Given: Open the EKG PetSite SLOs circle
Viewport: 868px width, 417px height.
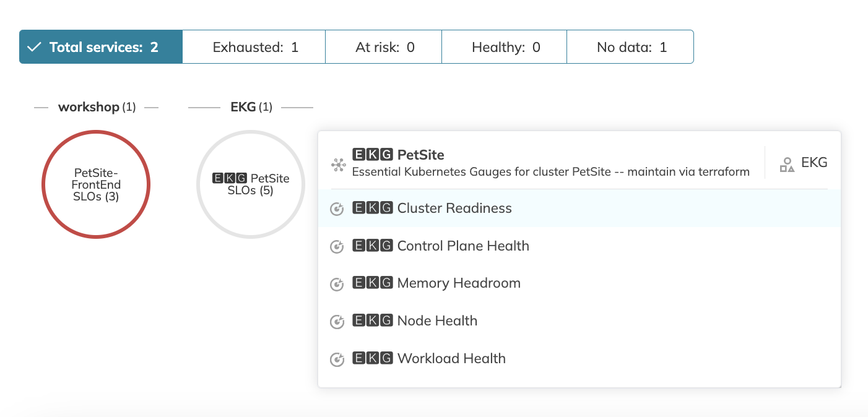Looking at the screenshot, I should click(x=251, y=184).
